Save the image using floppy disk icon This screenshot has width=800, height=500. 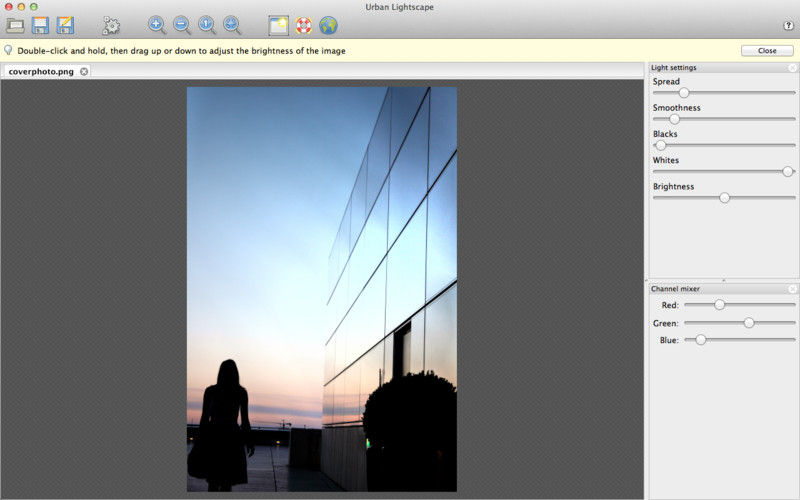[40, 26]
